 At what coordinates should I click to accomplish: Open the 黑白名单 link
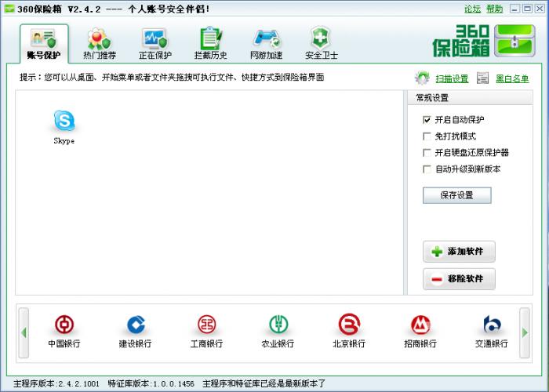(512, 78)
